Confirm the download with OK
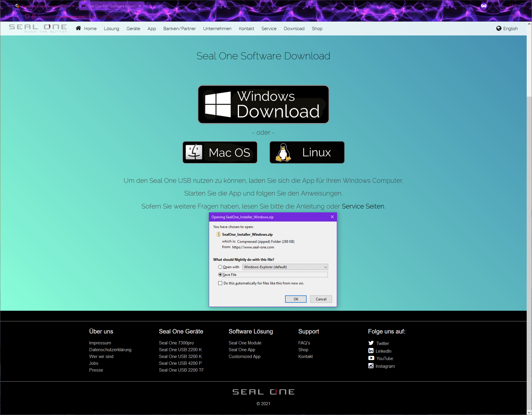Viewport: 532px width, 415px height. (296, 299)
